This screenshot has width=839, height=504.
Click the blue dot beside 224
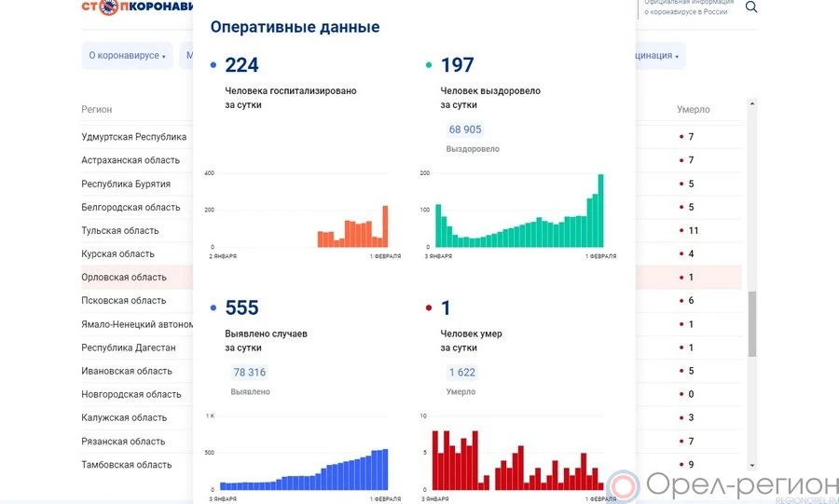click(x=213, y=66)
